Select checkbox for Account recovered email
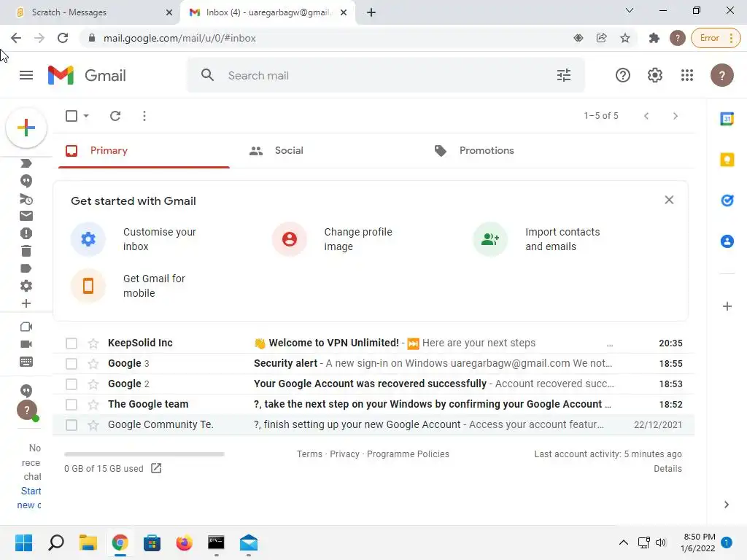The width and height of the screenshot is (747, 560). [x=71, y=384]
